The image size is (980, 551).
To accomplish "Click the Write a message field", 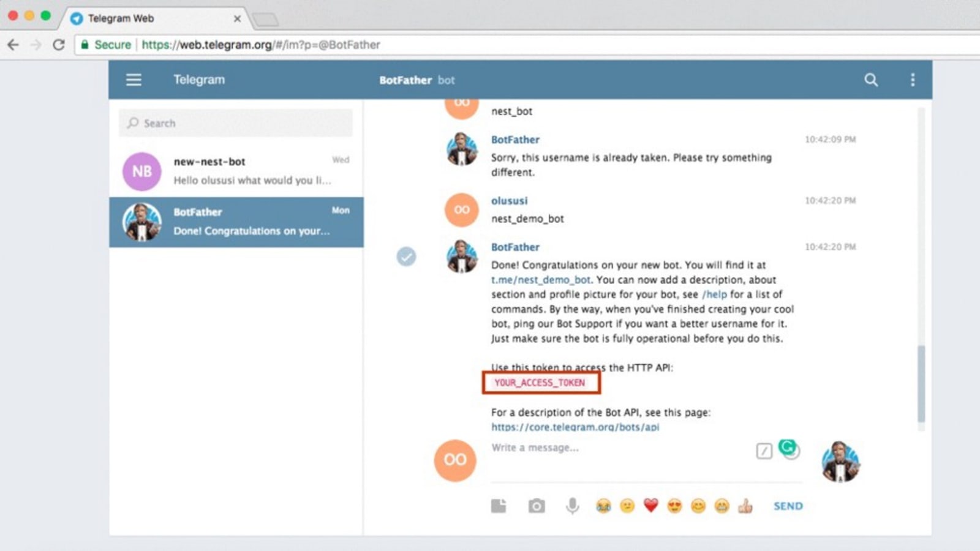I will coord(619,448).
